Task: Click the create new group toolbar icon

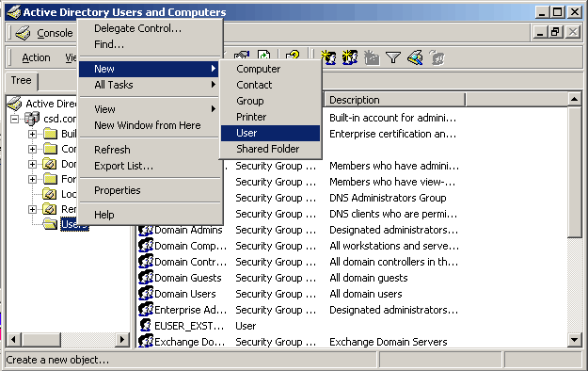Action: point(350,57)
